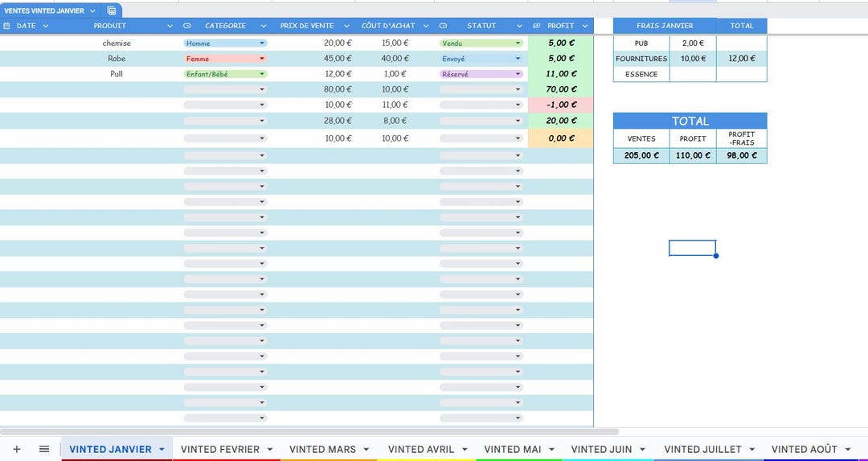Open the PRIX DE VENTE column menu arrow

click(x=346, y=26)
